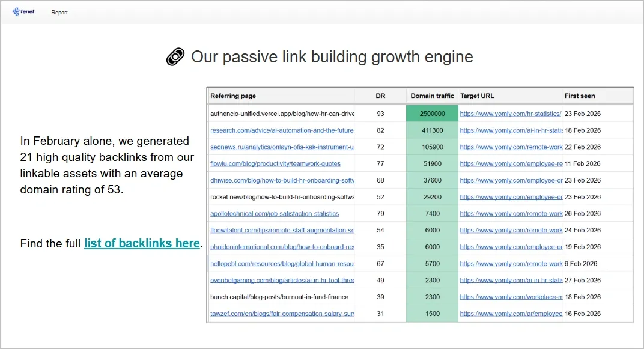Open target URL in floowitalent.com row
The height and width of the screenshot is (349, 644).
click(511, 230)
